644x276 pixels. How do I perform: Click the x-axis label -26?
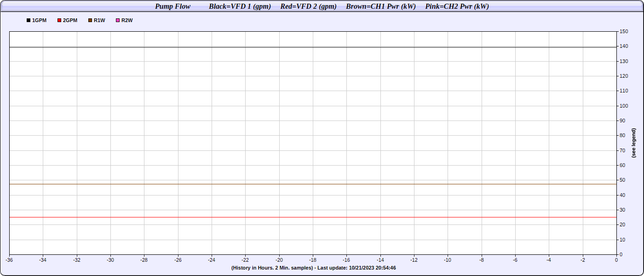[178, 260]
